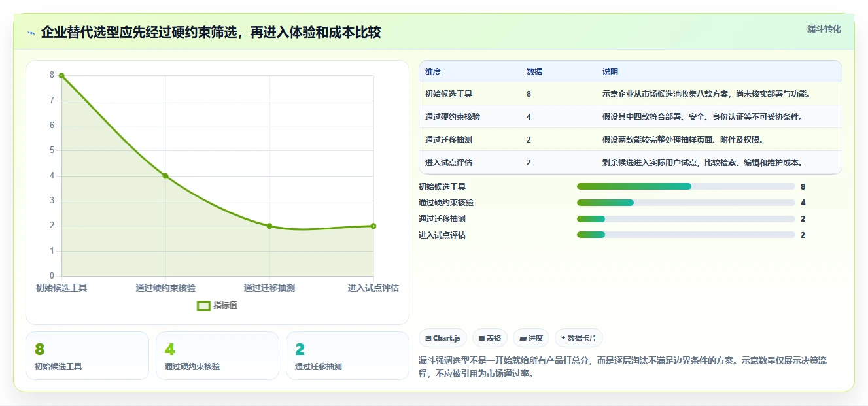Click the 通过迁移抽测 x-axis label

click(269, 288)
